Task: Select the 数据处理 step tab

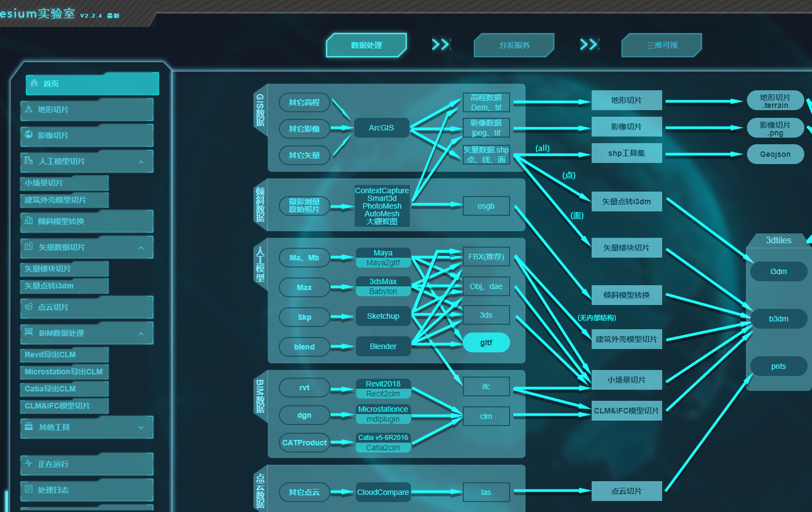Action: (x=366, y=45)
